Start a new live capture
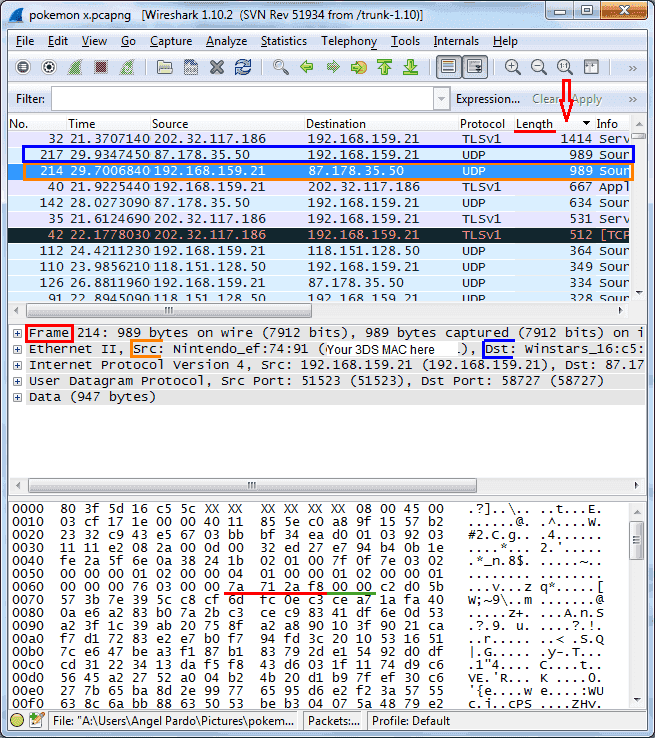 [75, 67]
